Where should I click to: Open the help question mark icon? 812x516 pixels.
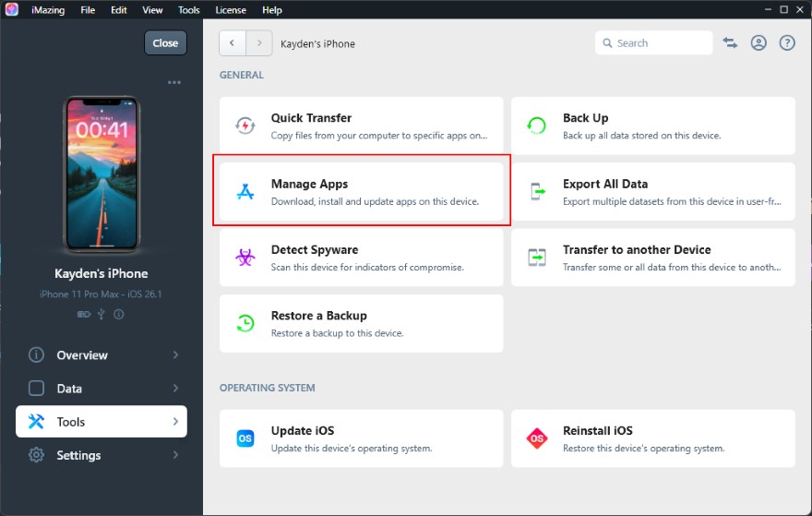(787, 43)
